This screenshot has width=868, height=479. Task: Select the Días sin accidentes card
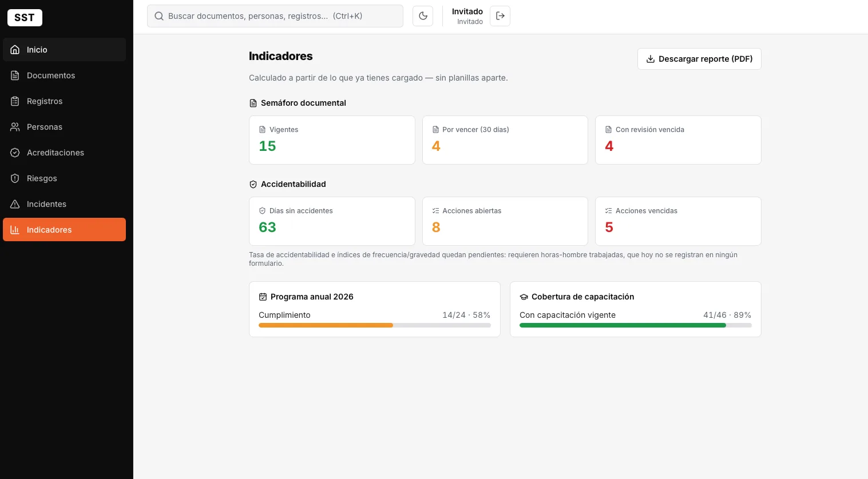pyautogui.click(x=332, y=221)
